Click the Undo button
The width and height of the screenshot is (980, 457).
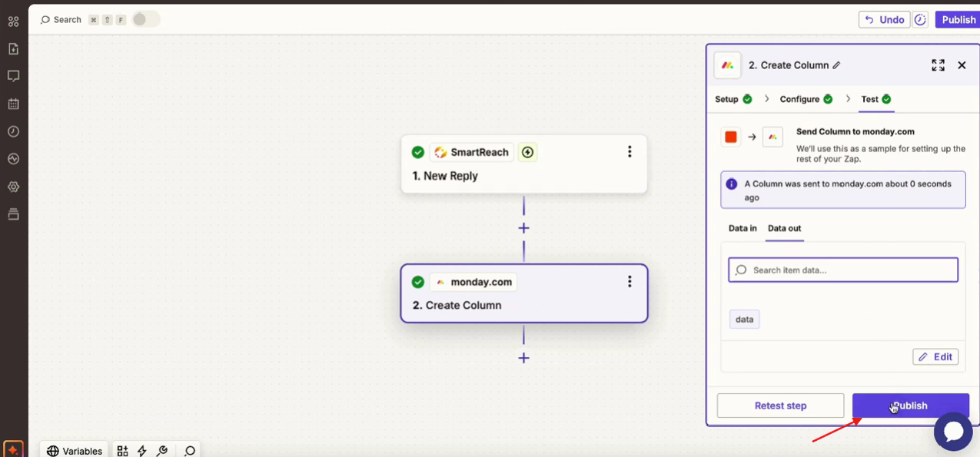[x=884, y=20]
